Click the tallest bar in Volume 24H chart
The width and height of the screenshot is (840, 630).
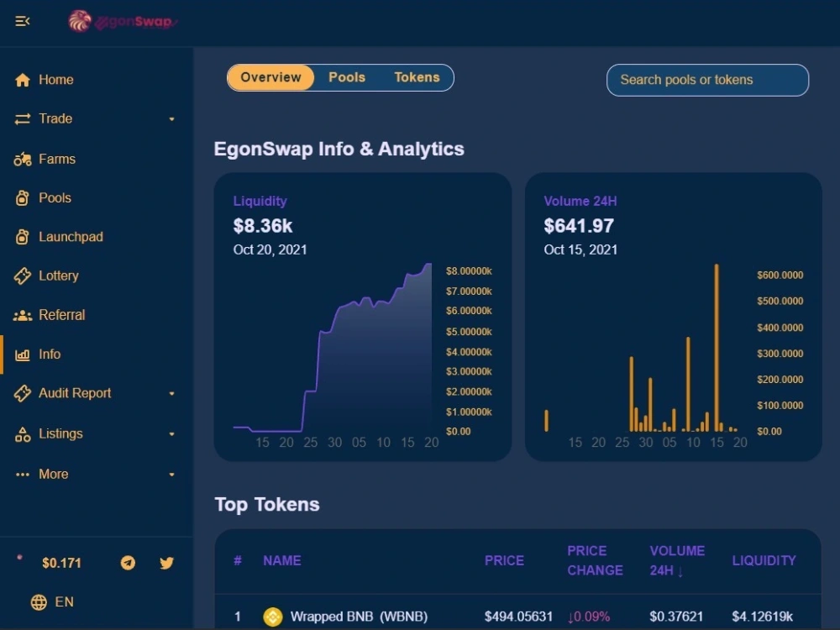(717, 348)
